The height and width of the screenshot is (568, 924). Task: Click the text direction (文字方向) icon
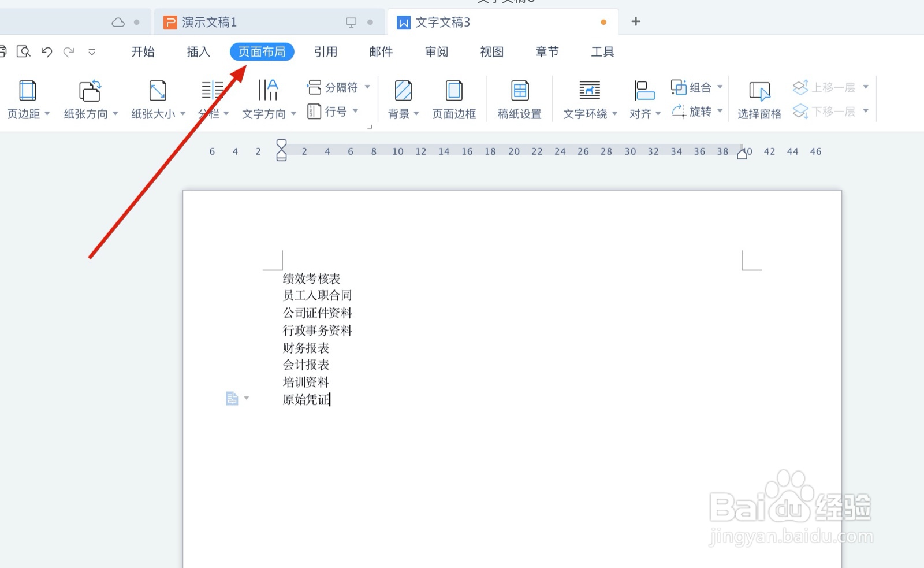tap(268, 90)
